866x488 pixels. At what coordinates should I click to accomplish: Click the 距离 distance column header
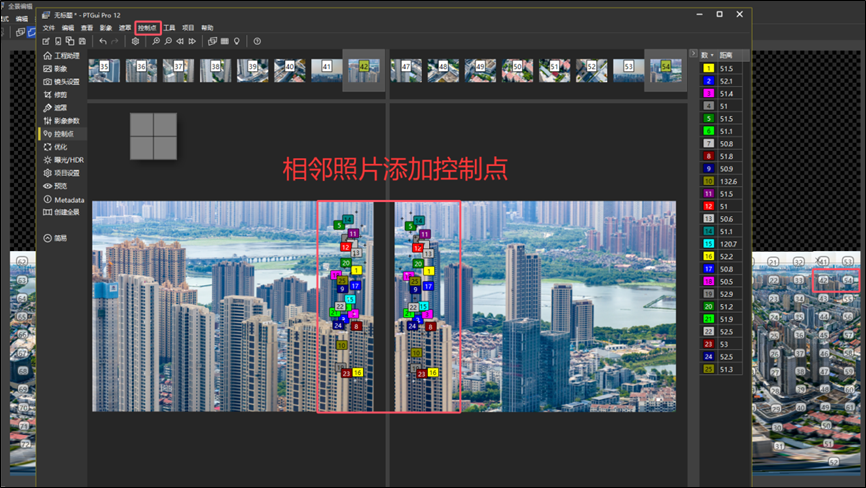[732, 55]
